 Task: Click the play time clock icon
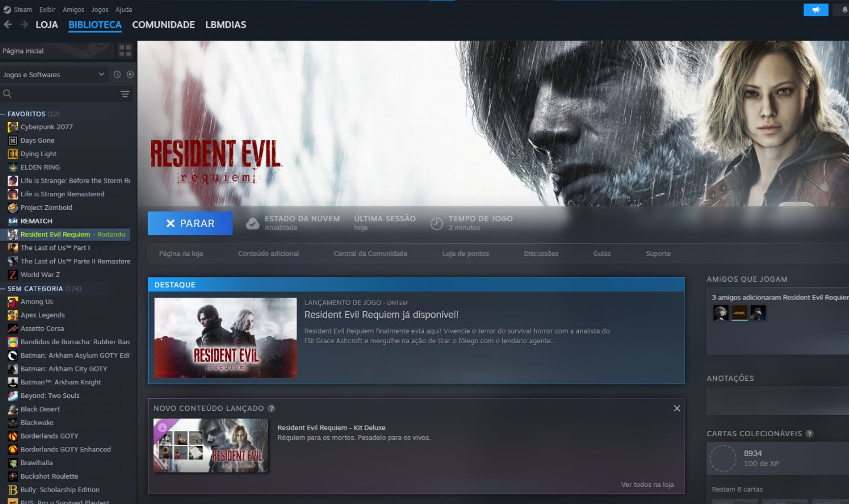point(436,223)
